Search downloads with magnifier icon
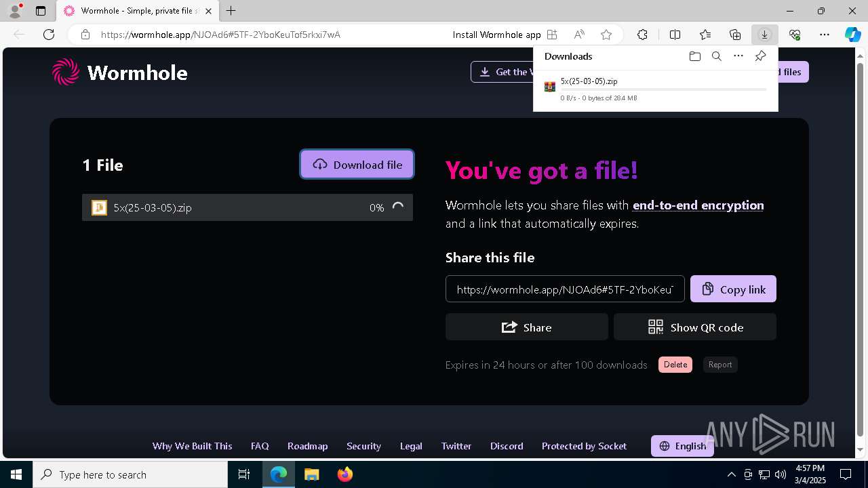Screen dimensions: 868x488 tap(717, 56)
